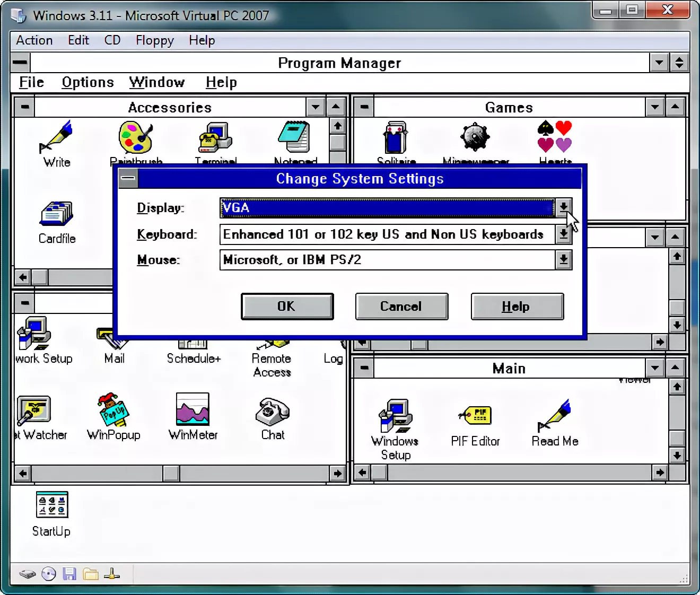Minimize the Accessories group window

[x=316, y=107]
